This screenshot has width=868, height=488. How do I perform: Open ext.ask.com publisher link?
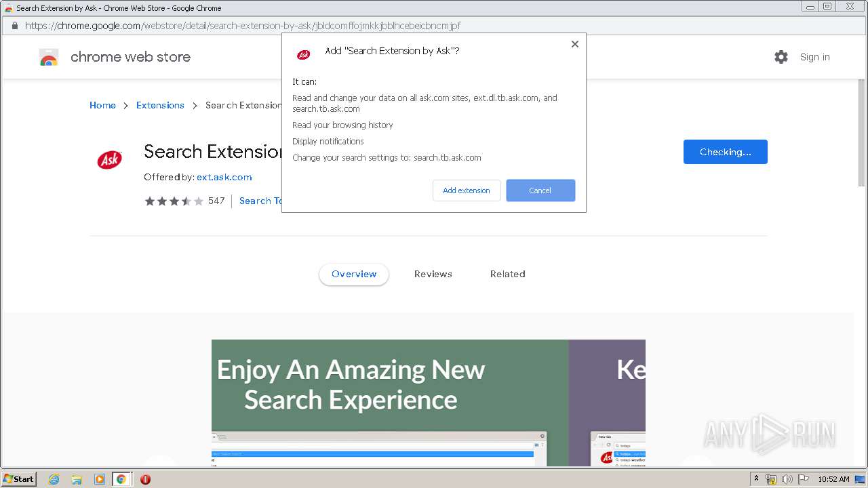[x=224, y=177]
